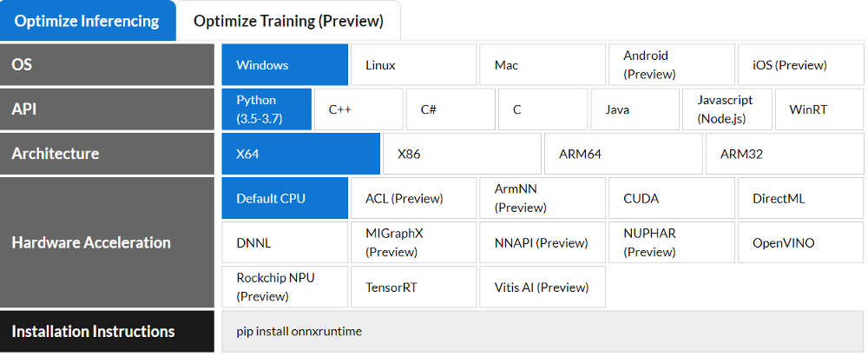Select the Optimize Inferencing tab
This screenshot has height=357, width=868.
(88, 21)
